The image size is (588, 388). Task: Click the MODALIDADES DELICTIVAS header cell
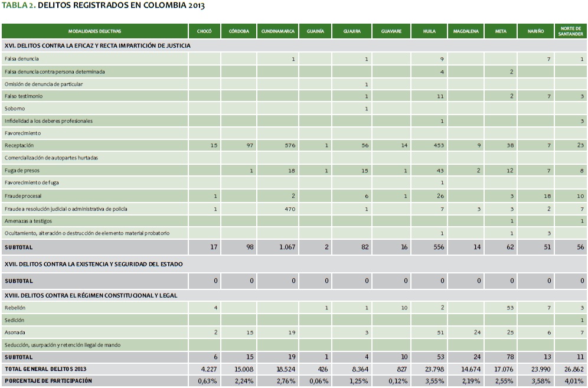pyautogui.click(x=94, y=31)
